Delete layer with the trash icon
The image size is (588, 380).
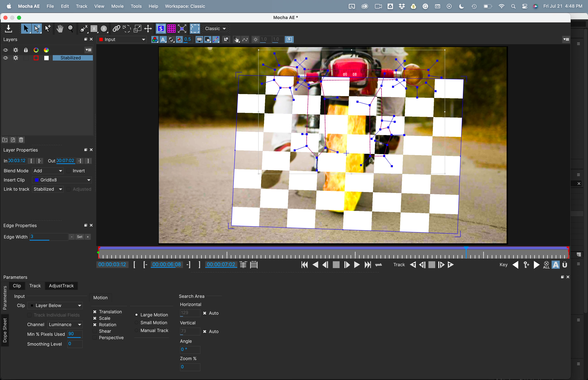pyautogui.click(x=21, y=140)
